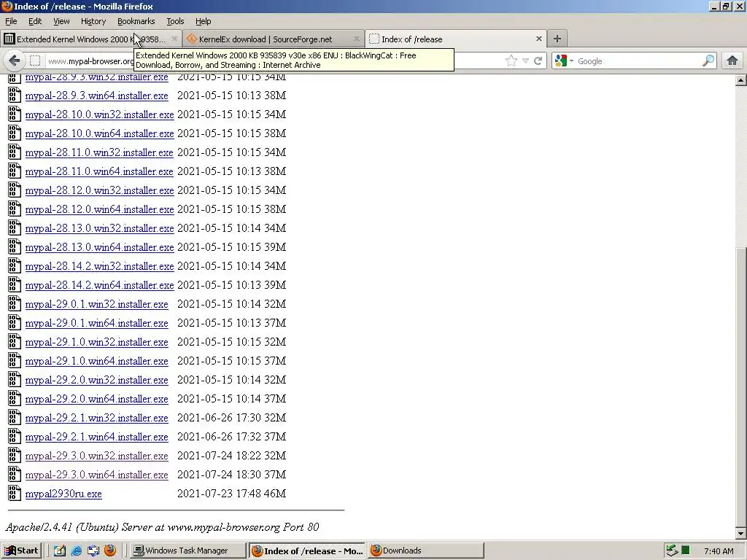
Task: Download mypal-29.1.0.win64.installer.exe
Action: pos(97,362)
